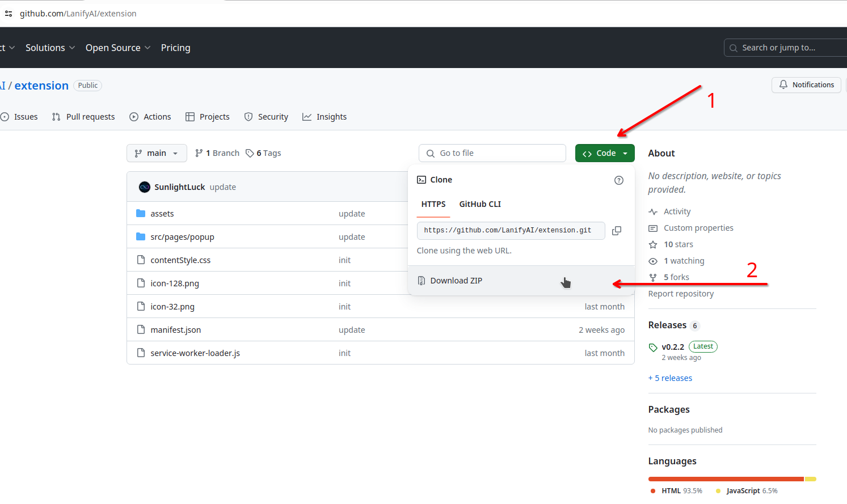Focus the Go to file search field
The width and height of the screenshot is (847, 504).
(492, 153)
